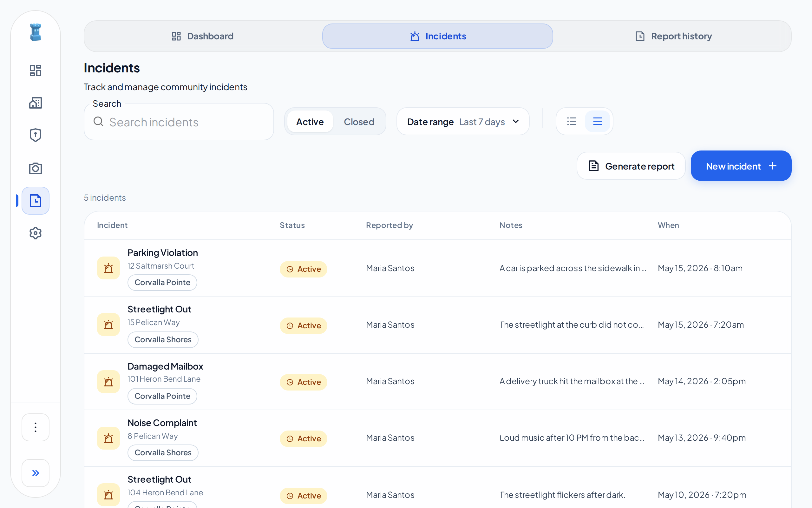The image size is (812, 508).
Task: Click siren icon of Noise Complaint row
Action: [108, 438]
